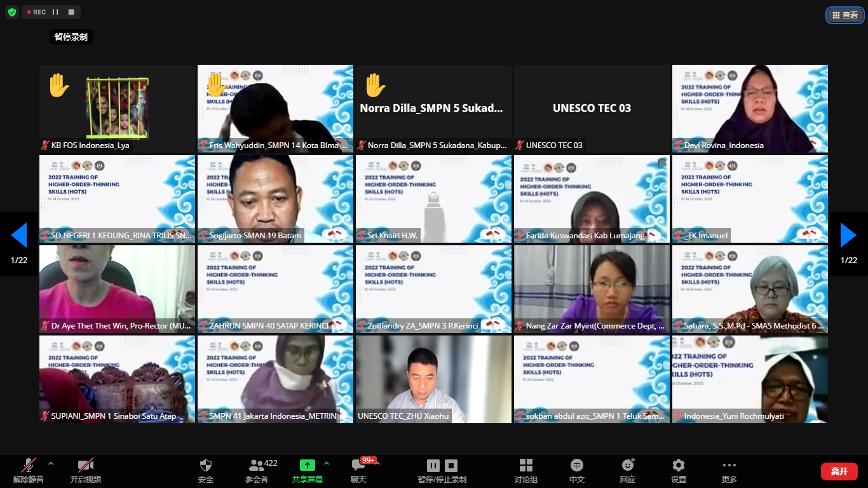Click the green encryption shield at top-left
This screenshot has width=868, height=488.
[x=11, y=12]
